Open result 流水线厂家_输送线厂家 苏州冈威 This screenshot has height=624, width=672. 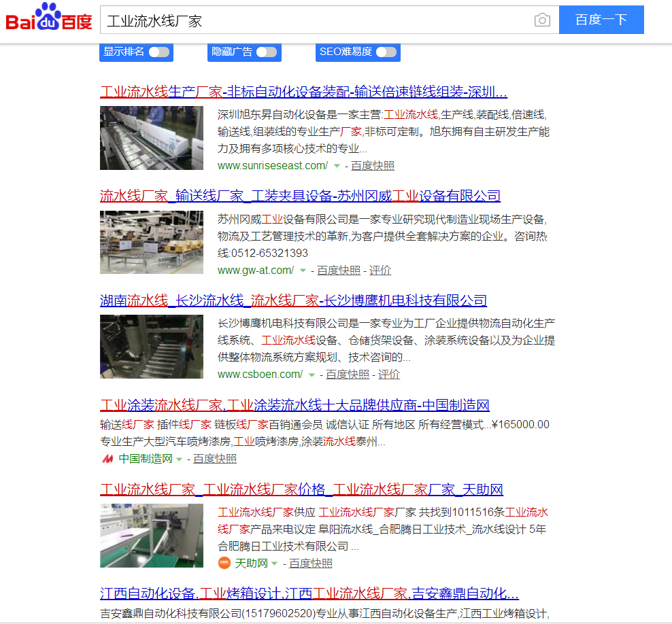pyautogui.click(x=300, y=196)
